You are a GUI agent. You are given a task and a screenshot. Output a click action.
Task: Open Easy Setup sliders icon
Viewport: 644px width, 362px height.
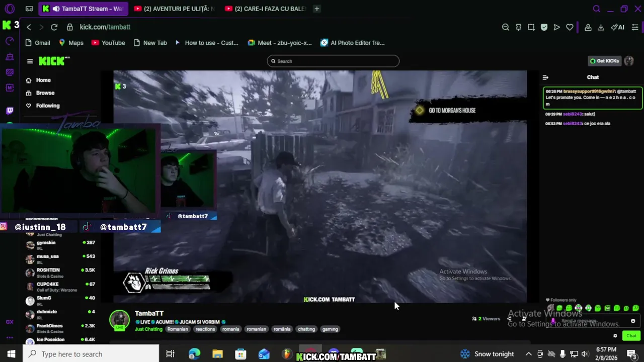click(x=635, y=27)
